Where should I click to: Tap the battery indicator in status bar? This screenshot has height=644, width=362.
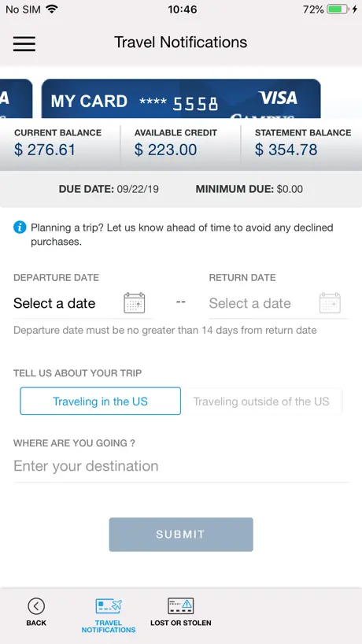(338, 9)
